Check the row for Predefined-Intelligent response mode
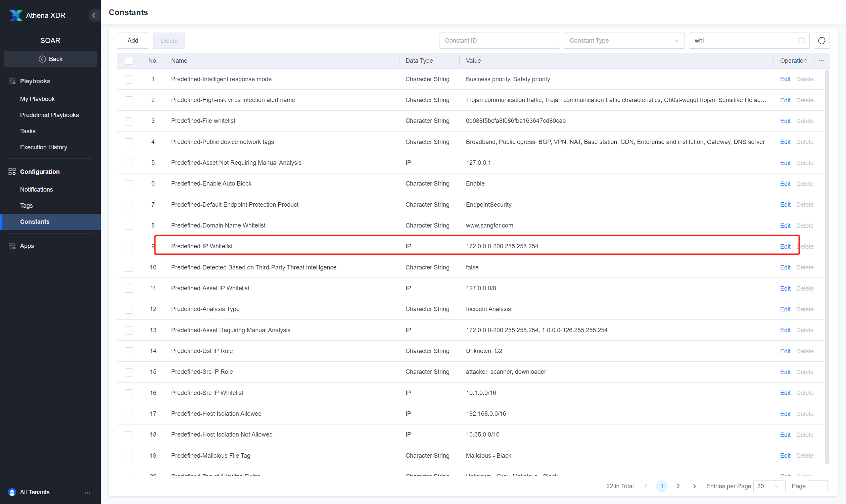This screenshot has width=846, height=504. point(129,80)
